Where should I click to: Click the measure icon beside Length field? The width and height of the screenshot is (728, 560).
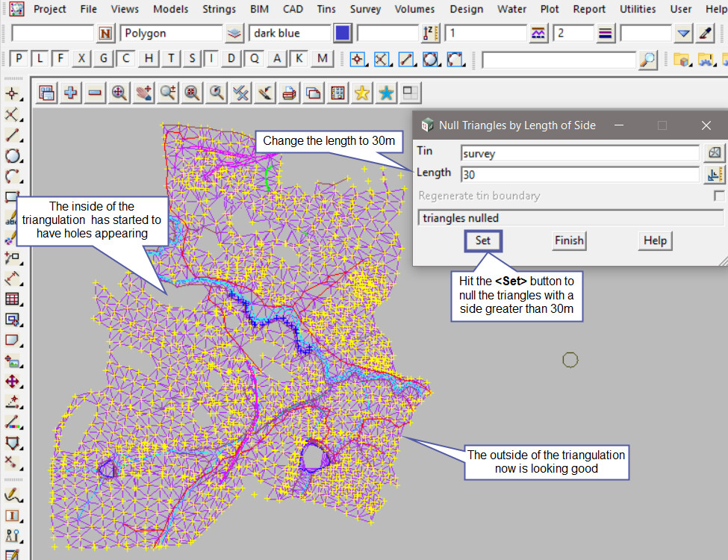715,175
